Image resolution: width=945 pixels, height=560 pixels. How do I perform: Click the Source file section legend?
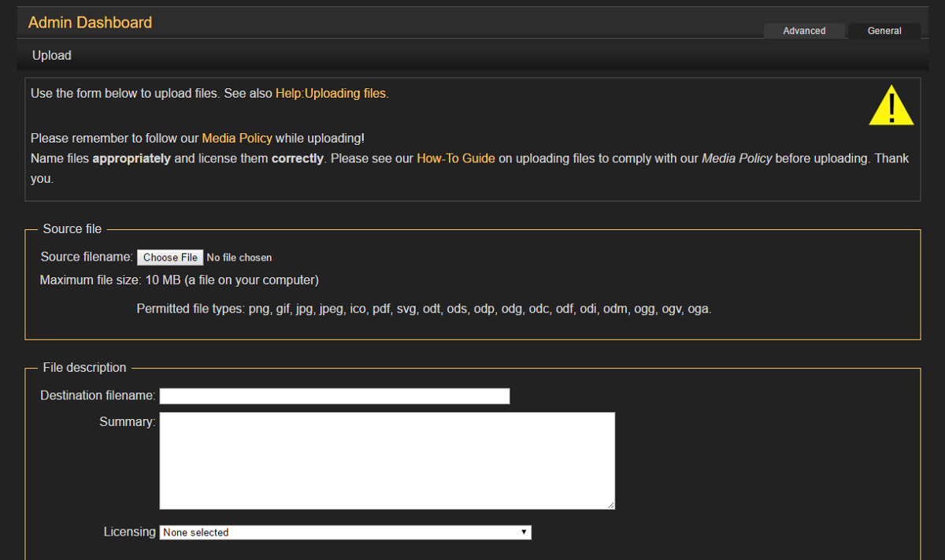72,228
